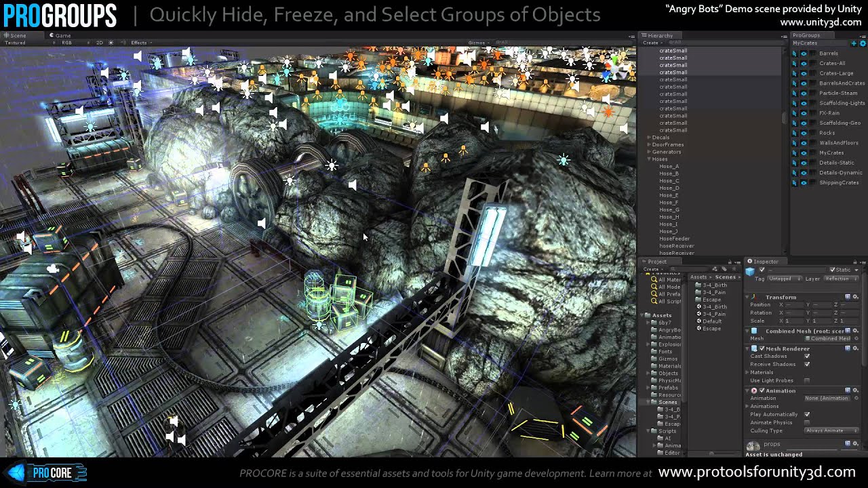Screen dimensions: 868x488
Task: Click the select-arrow icon for Barrels group
Action: tap(795, 54)
